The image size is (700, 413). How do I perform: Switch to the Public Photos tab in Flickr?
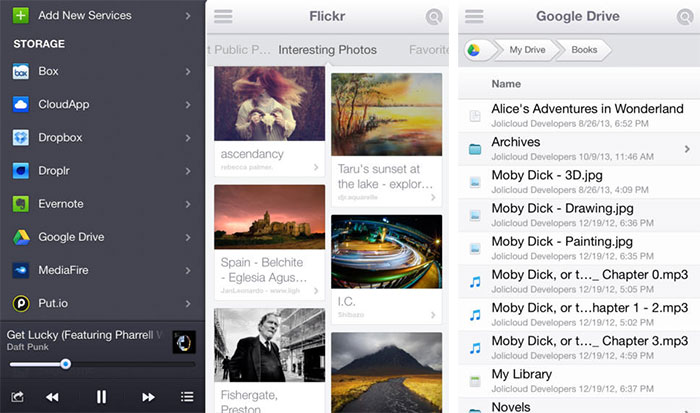(x=239, y=50)
